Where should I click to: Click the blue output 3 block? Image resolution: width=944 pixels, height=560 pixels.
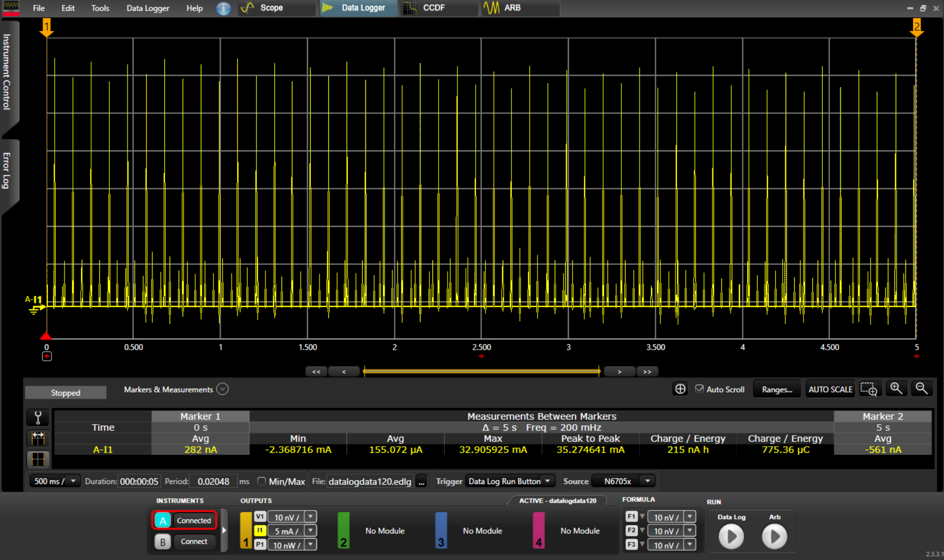click(x=441, y=530)
